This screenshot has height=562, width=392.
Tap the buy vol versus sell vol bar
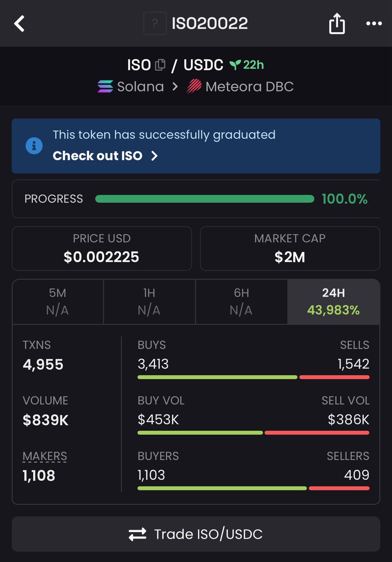253,433
